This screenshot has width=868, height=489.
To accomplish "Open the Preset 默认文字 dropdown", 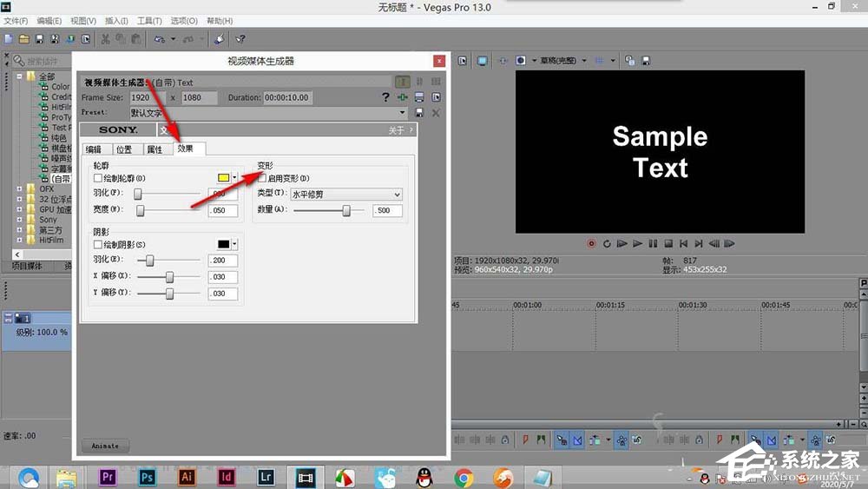I will tap(402, 112).
